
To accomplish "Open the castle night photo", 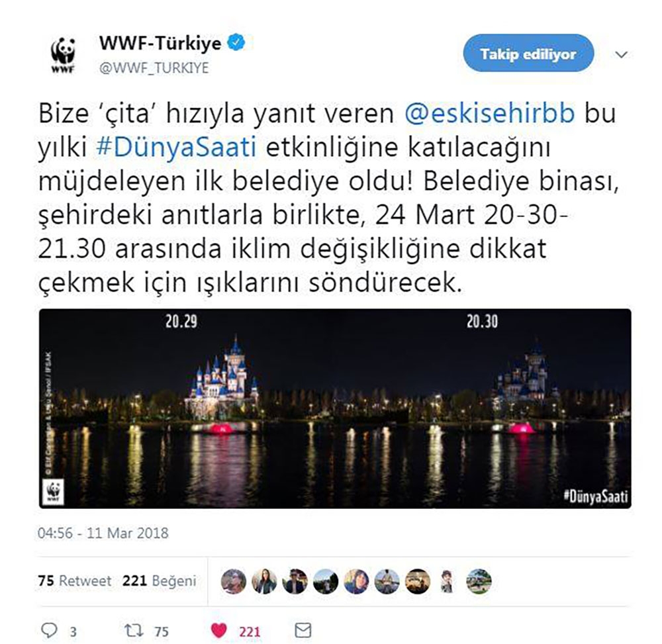I will tap(335, 408).
